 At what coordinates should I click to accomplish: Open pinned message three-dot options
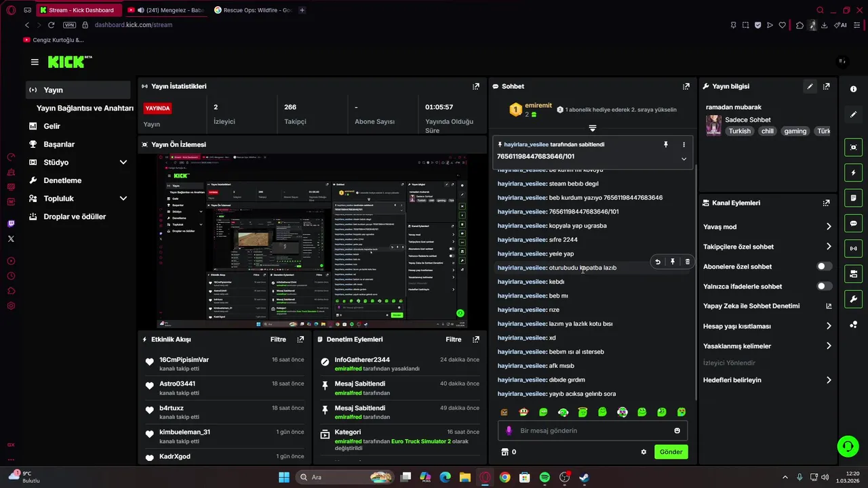pyautogui.click(x=684, y=144)
